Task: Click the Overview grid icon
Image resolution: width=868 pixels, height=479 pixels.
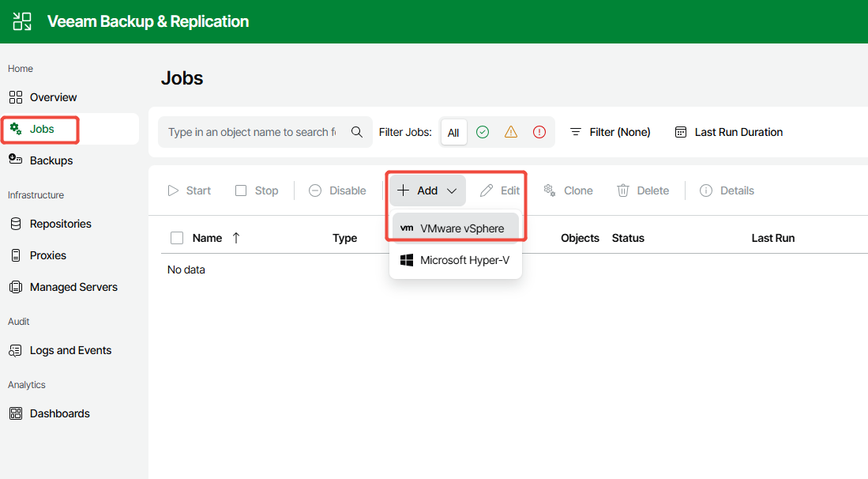Action: pos(16,97)
